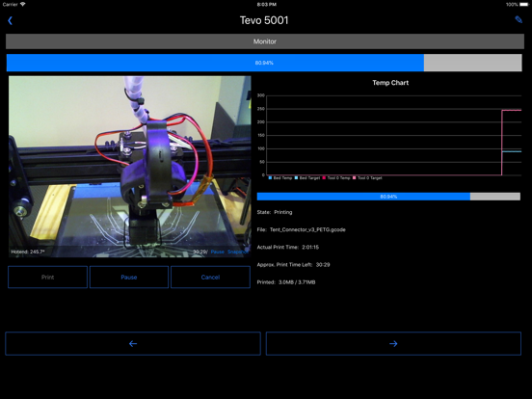Tap Pause link on webcam overlay

tap(218, 252)
